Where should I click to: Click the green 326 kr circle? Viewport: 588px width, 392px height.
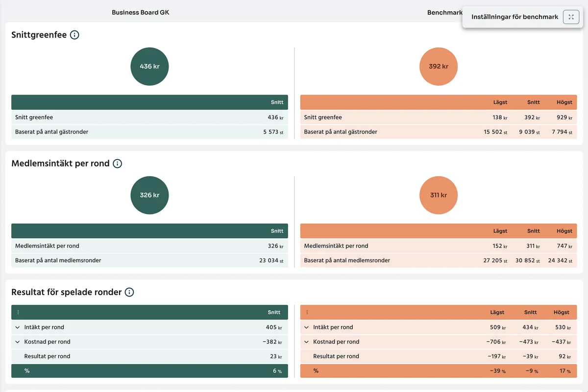[149, 195]
